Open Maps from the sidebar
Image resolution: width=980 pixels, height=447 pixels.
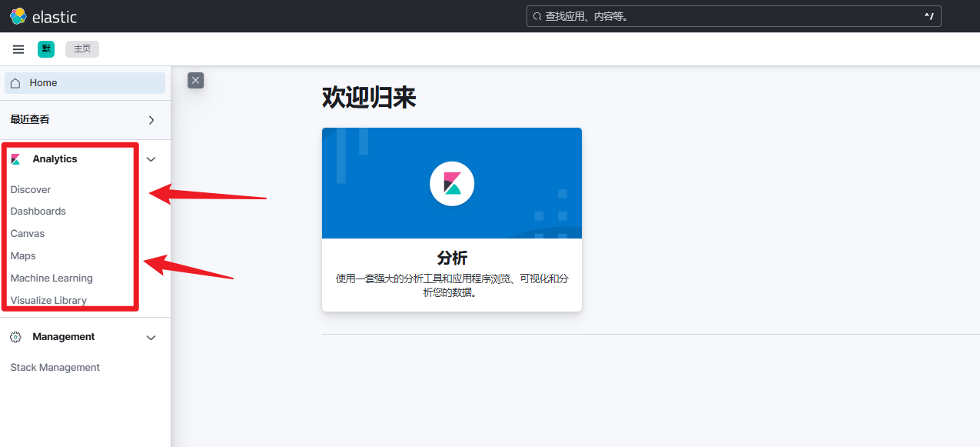23,256
